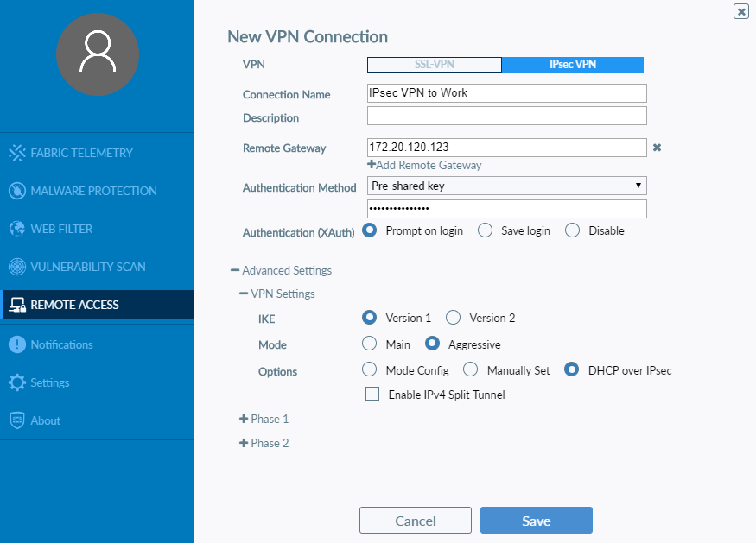Screen dimensions: 756x543
Task: Click the user avatar image
Action: 98,54
